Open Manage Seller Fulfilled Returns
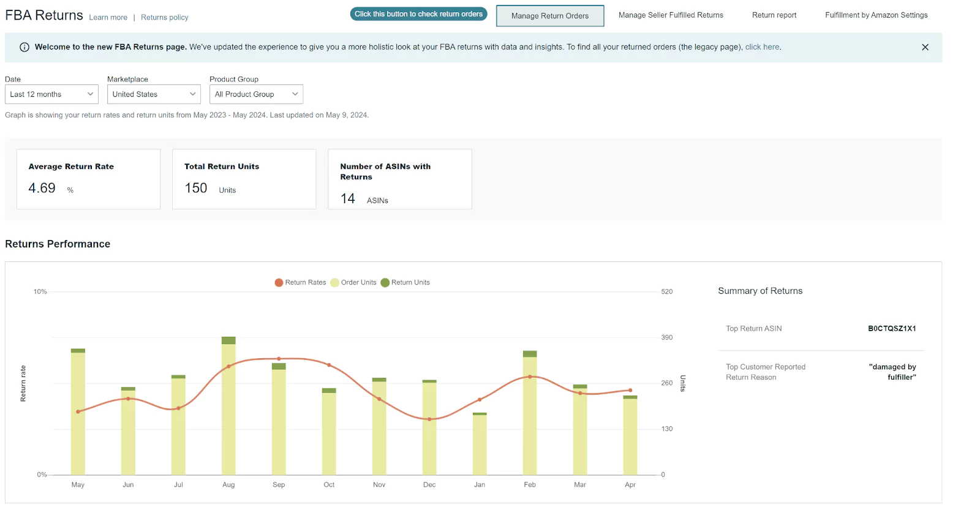The height and width of the screenshot is (513, 980). (670, 15)
